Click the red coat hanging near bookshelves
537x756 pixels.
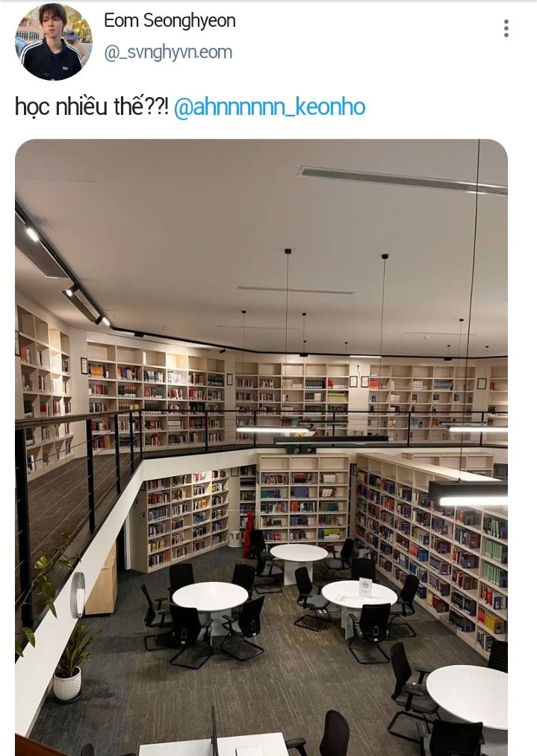(248, 534)
